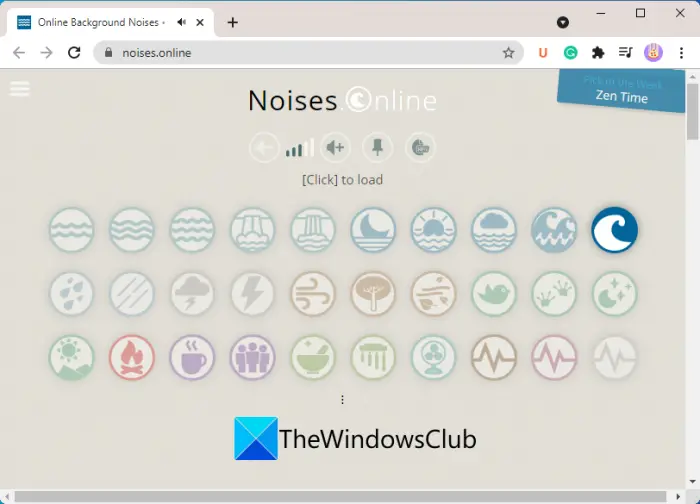
Task: Play the diagonal rain streaks sound
Action: click(132, 294)
